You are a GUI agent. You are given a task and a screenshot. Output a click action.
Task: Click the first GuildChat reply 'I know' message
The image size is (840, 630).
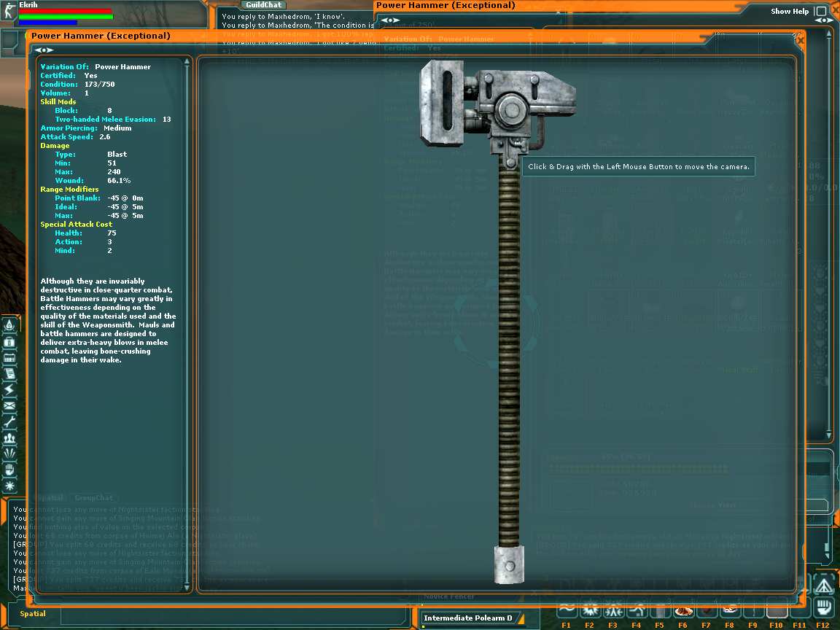click(x=284, y=17)
